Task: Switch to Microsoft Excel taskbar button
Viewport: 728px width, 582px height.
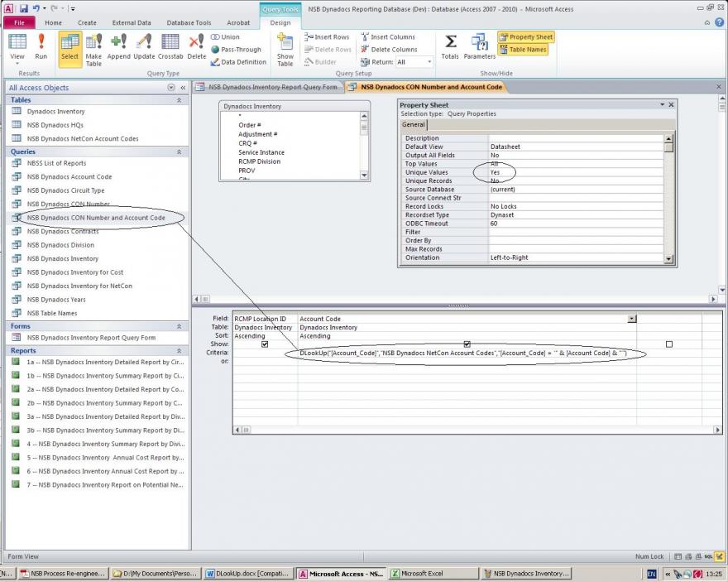Action: tap(433, 574)
